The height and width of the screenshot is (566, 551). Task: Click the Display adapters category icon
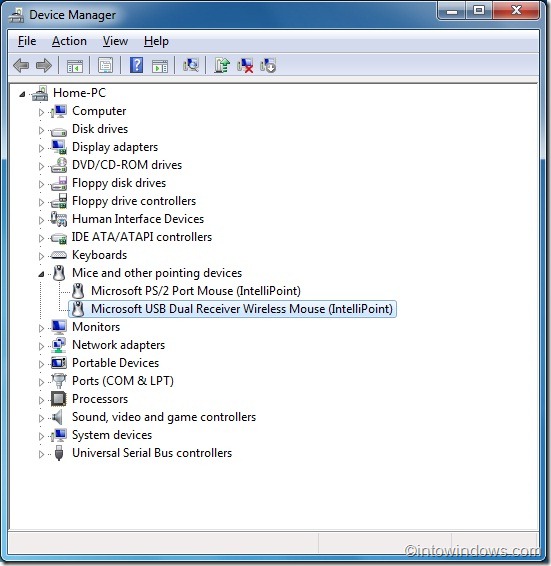pos(58,147)
